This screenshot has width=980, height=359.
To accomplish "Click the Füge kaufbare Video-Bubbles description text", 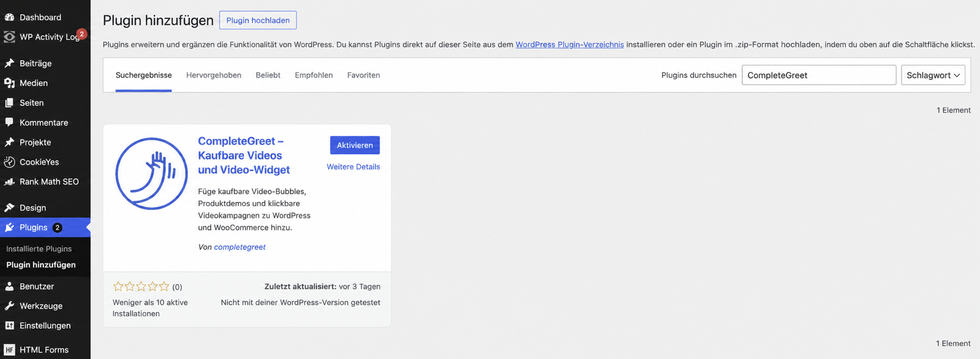I will click(x=254, y=210).
